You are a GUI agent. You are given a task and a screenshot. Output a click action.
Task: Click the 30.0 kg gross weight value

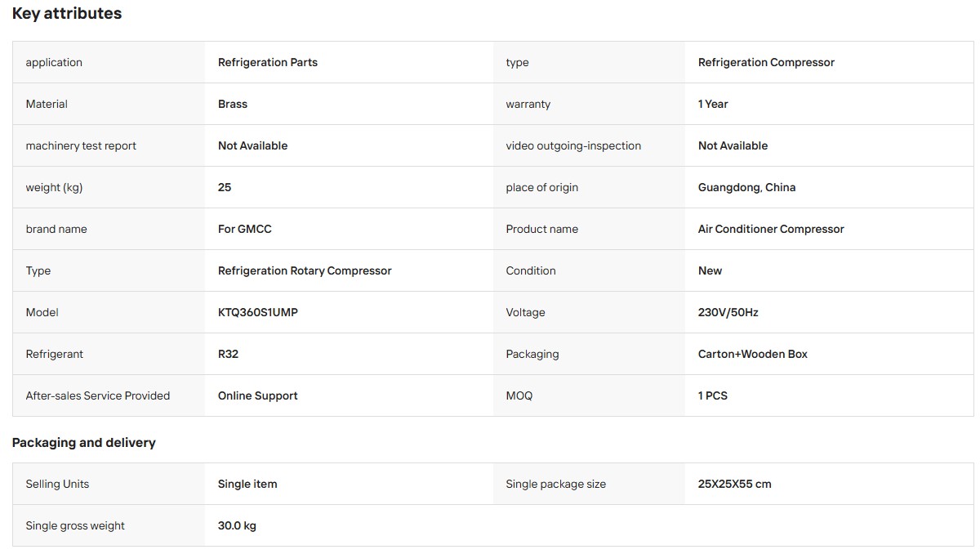coord(237,525)
